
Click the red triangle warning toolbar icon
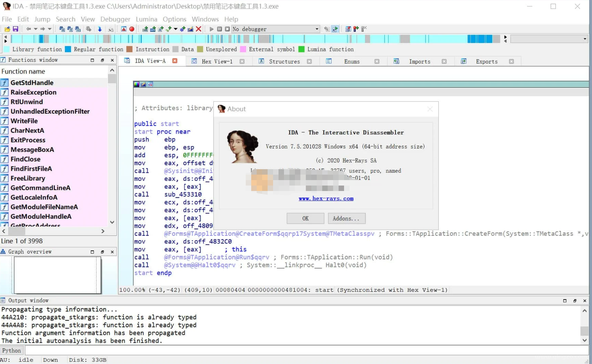124,29
